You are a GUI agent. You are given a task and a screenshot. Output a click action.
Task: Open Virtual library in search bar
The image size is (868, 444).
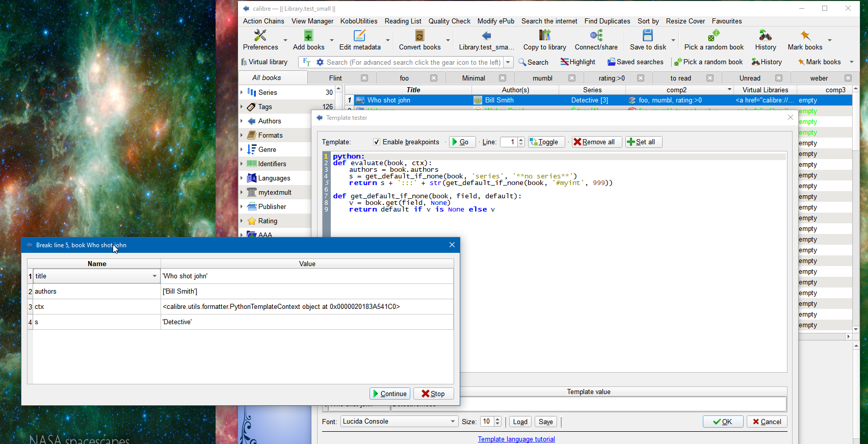point(265,62)
